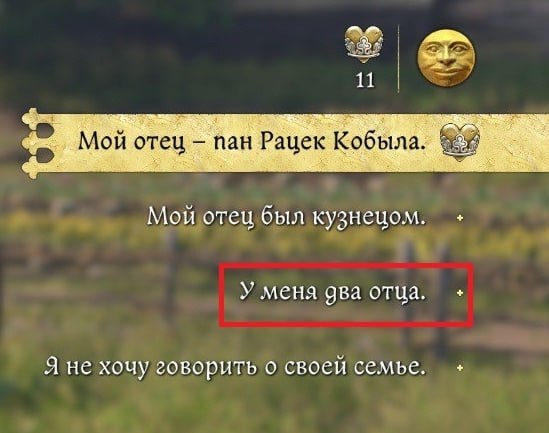Viewport: 549px width, 433px height.
Task: Select "Я не хочу говорить о своей семье."
Action: tap(235, 368)
